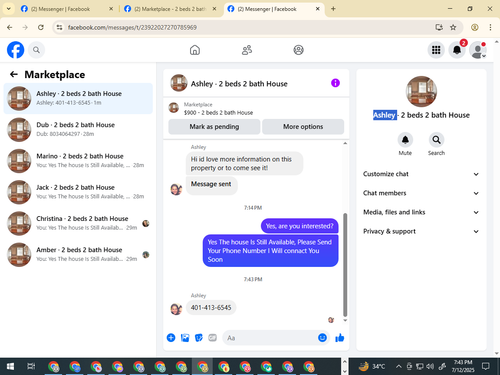Open the weather widget showing 34°C
Viewport: 500px width, 375px height.
point(372,366)
